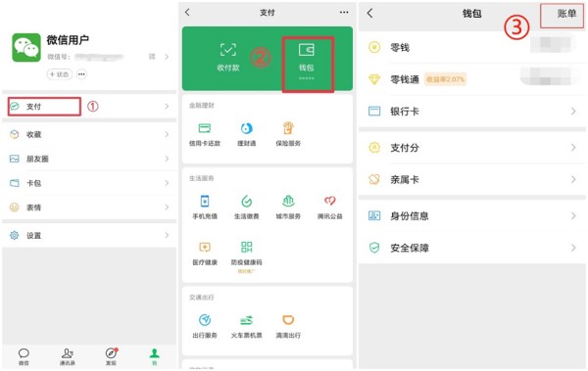Open 保险服务 insurance service
Image resolution: width=588 pixels, height=371 pixels.
click(x=288, y=134)
